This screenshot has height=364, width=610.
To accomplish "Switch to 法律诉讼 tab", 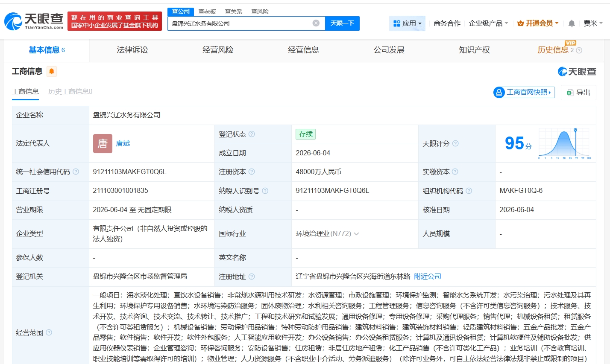I will click(x=132, y=50).
